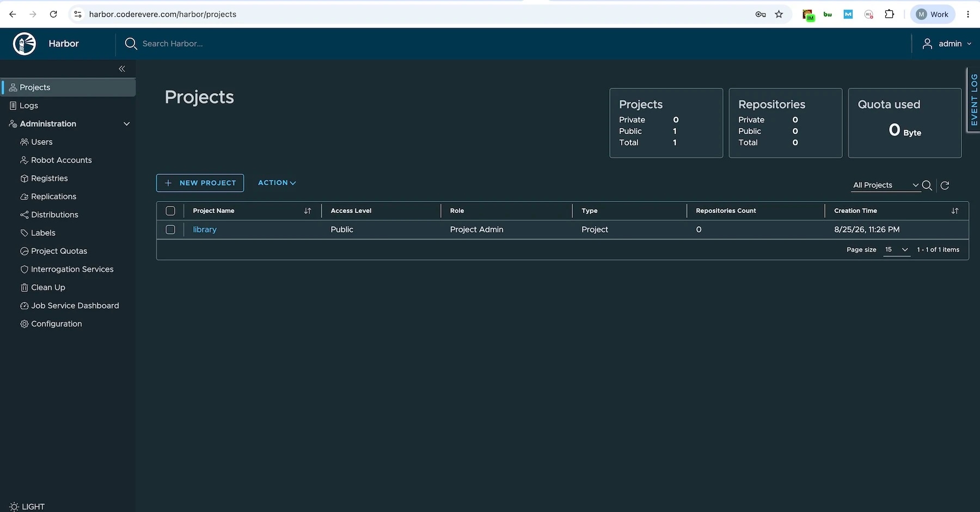
Task: Click the Labels tag icon
Action: pos(24,233)
